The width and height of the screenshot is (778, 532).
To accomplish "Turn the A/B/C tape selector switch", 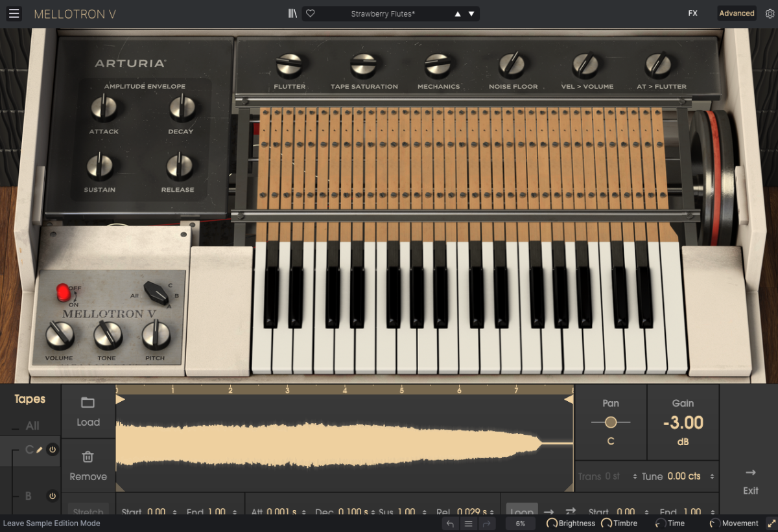I will pos(156,293).
